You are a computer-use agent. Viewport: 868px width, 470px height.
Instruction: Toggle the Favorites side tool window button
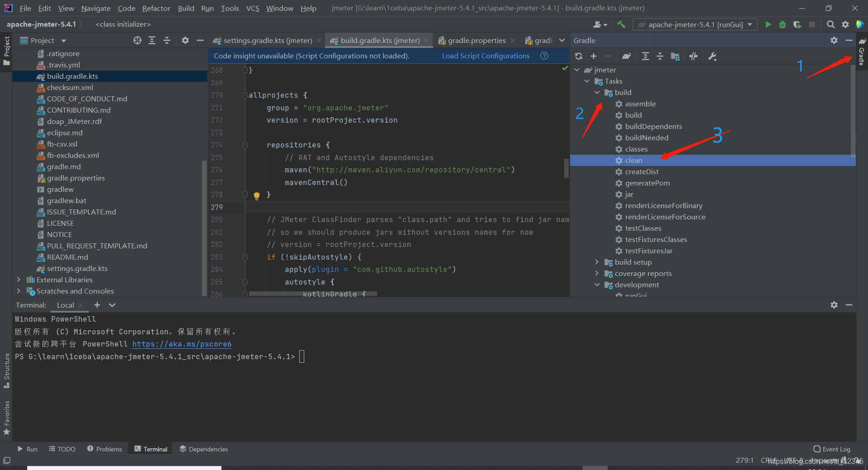(6, 418)
